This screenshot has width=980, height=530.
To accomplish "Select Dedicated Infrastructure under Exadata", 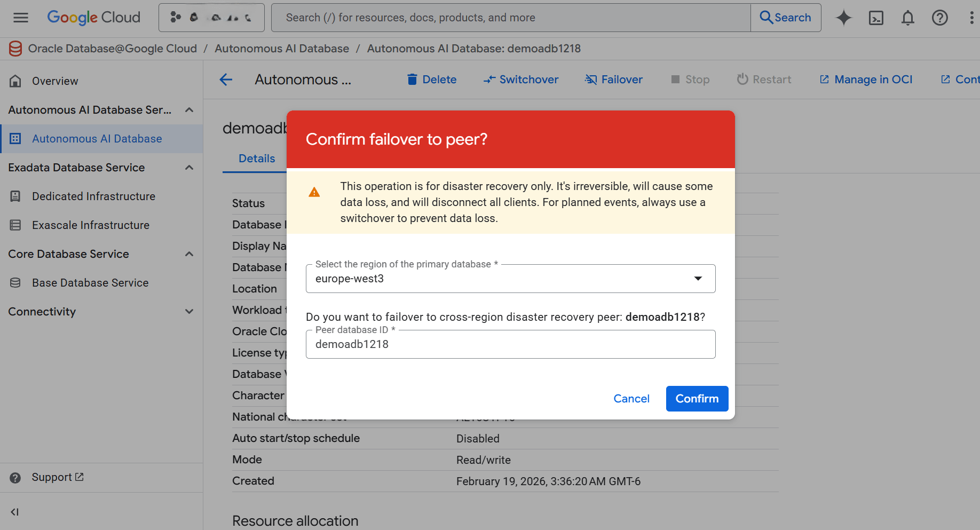I will point(93,196).
